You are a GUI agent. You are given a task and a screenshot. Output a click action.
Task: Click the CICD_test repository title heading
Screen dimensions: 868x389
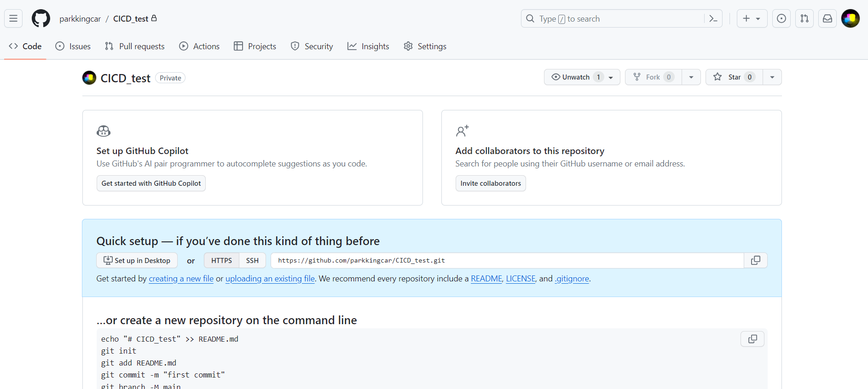point(125,78)
